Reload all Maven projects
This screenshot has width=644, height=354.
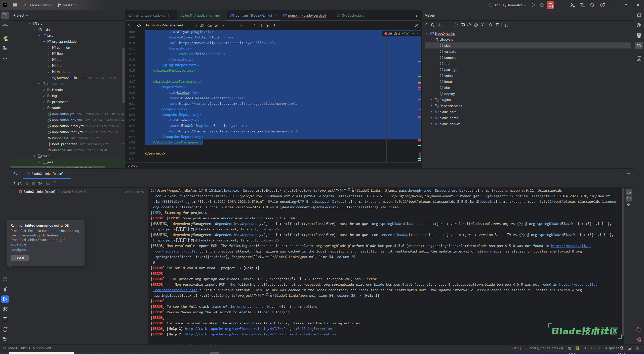coord(426,25)
